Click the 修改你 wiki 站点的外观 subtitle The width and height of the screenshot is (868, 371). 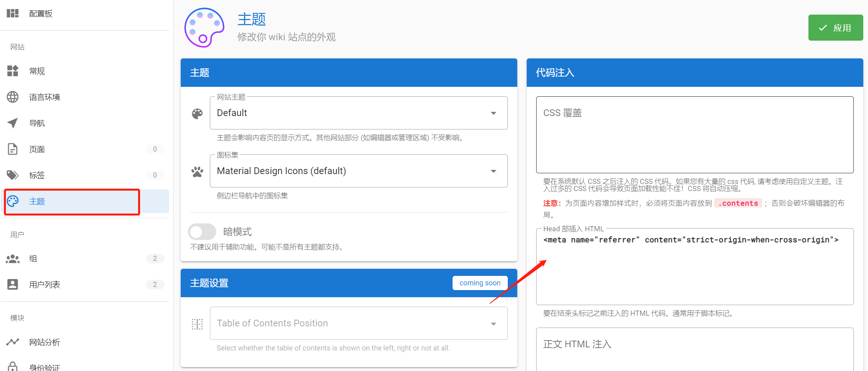pyautogui.click(x=286, y=37)
